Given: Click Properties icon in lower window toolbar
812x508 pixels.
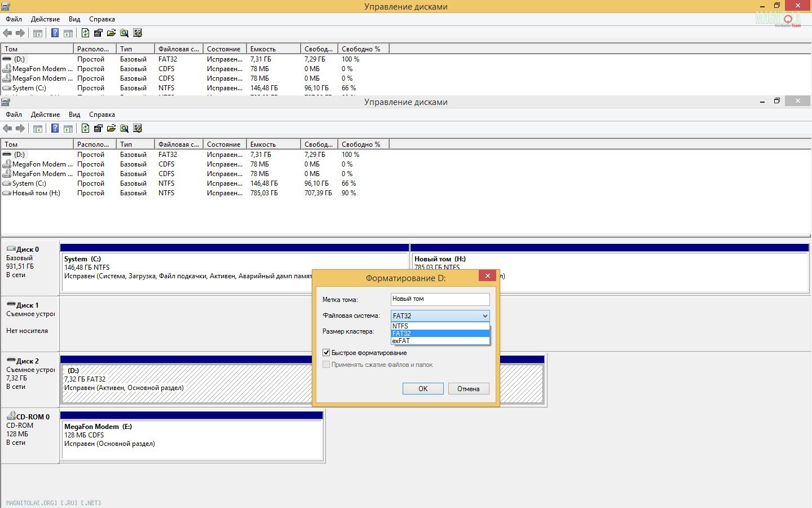Looking at the screenshot, I should coord(98,129).
